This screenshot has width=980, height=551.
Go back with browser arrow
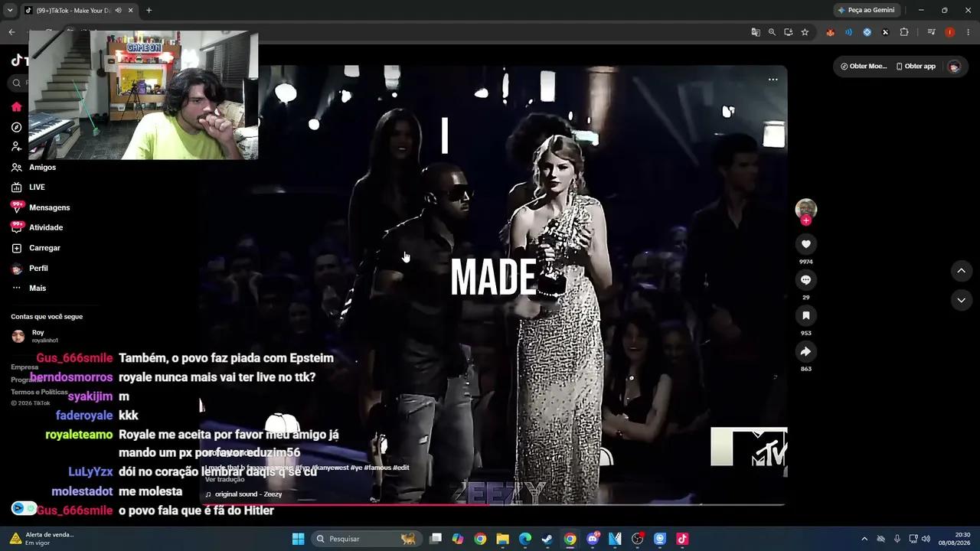pyautogui.click(x=11, y=32)
